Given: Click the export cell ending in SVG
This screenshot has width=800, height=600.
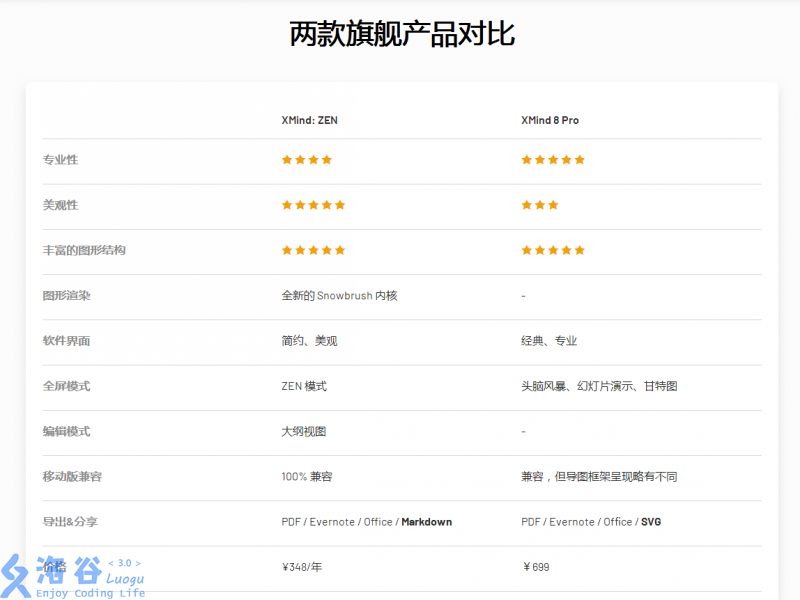Looking at the screenshot, I should click(591, 522).
